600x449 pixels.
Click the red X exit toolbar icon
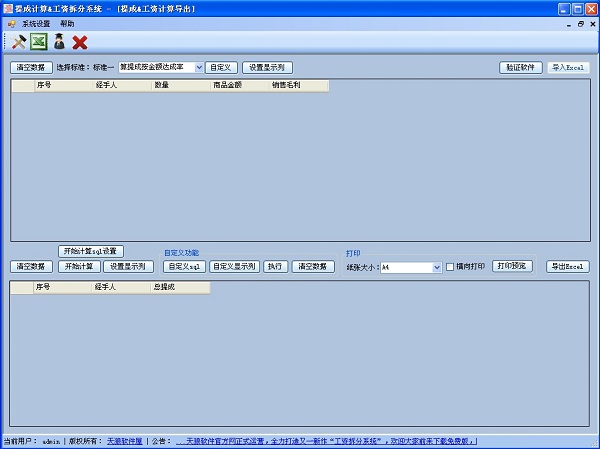pyautogui.click(x=80, y=42)
